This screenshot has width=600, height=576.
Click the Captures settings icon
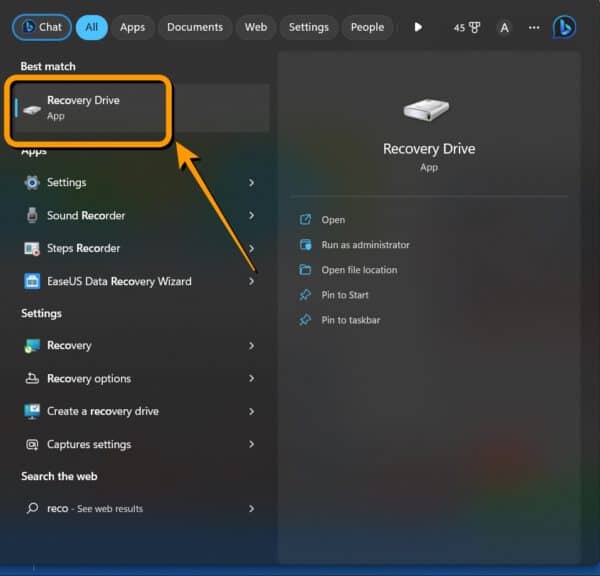pos(32,445)
